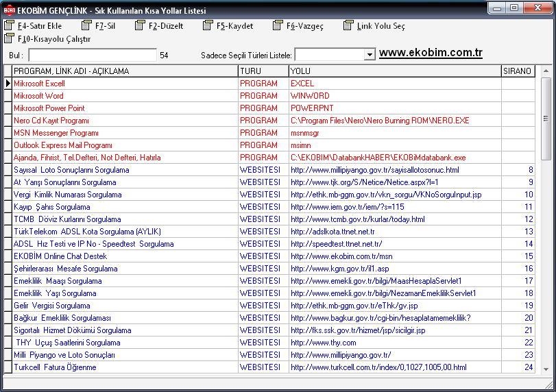Click the EKOBİM app icon in title bar
Image resolution: width=556 pixels, height=392 pixels.
coord(9,10)
